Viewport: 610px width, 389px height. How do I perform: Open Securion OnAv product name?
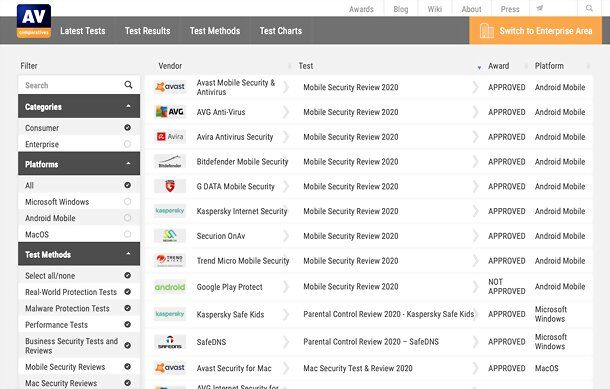tap(221, 236)
